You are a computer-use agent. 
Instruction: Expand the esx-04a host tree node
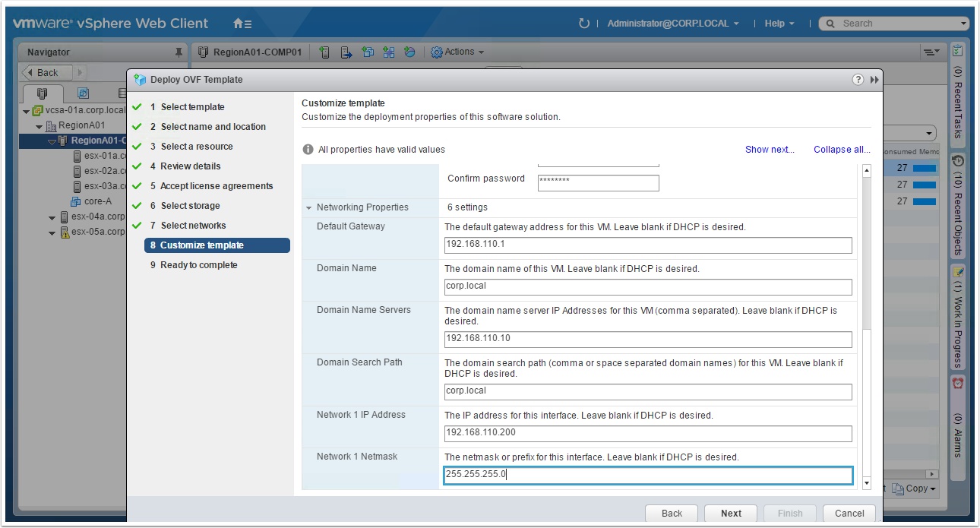tap(52, 217)
